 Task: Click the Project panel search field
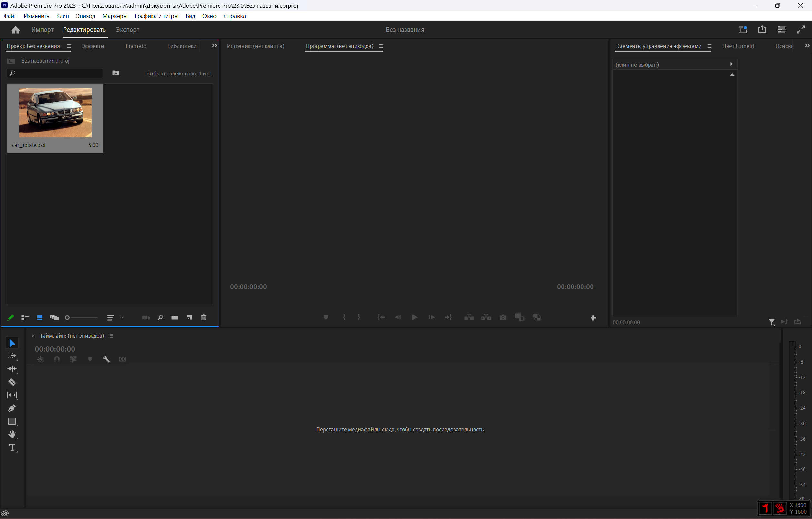pyautogui.click(x=55, y=73)
